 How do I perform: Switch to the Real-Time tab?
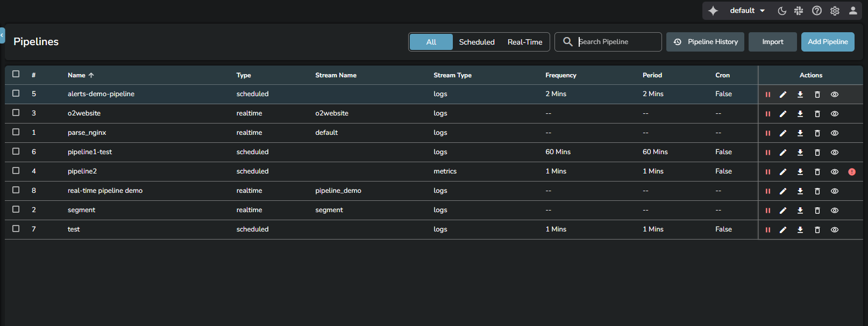point(524,42)
